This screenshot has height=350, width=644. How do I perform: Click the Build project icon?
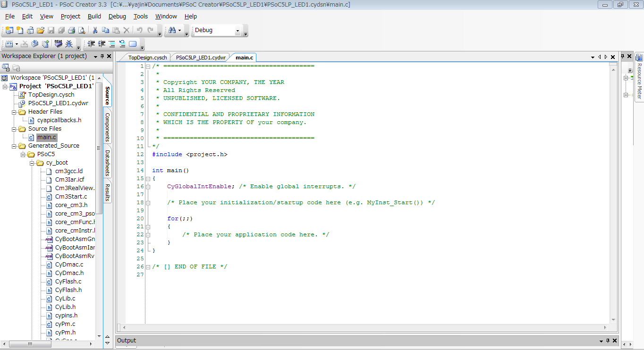(x=9, y=44)
